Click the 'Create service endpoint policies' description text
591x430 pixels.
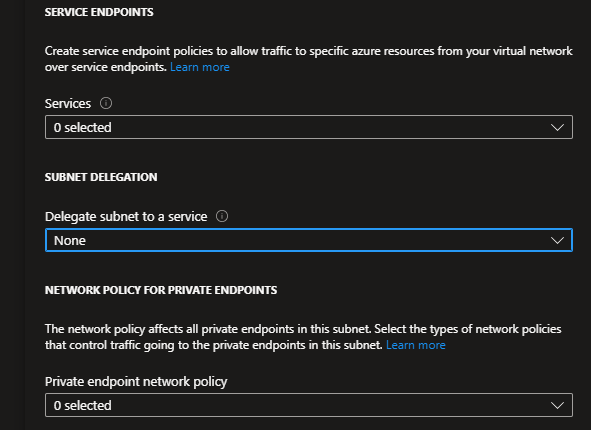pyautogui.click(x=309, y=59)
